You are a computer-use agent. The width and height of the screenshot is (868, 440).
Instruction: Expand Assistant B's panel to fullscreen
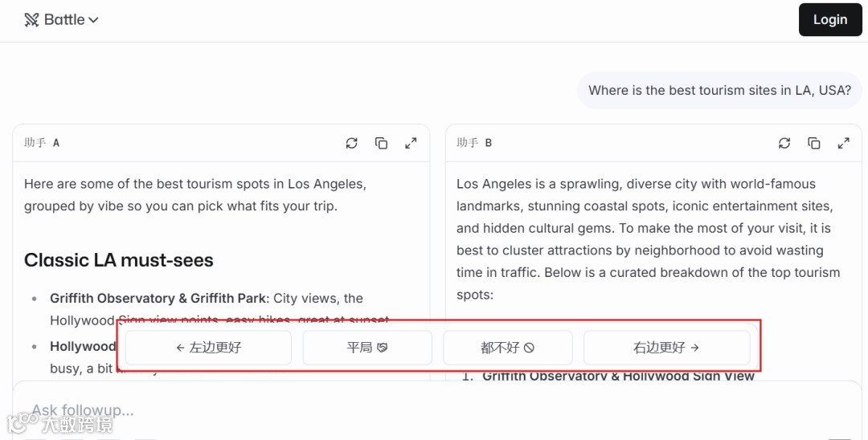[x=844, y=143]
